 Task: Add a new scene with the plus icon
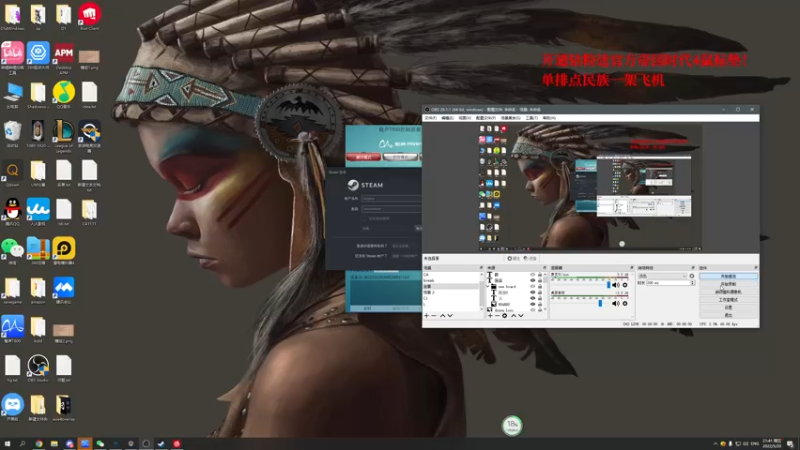[427, 316]
